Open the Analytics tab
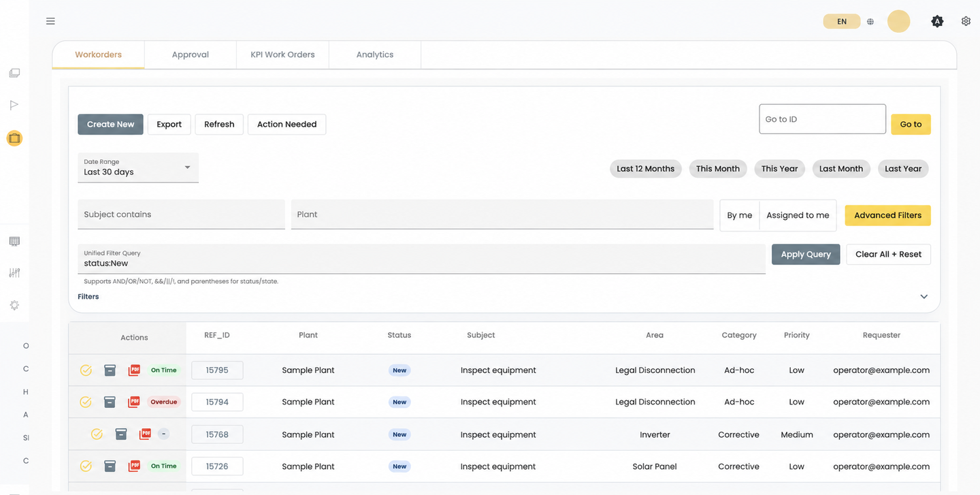The height and width of the screenshot is (495, 980). pos(375,54)
